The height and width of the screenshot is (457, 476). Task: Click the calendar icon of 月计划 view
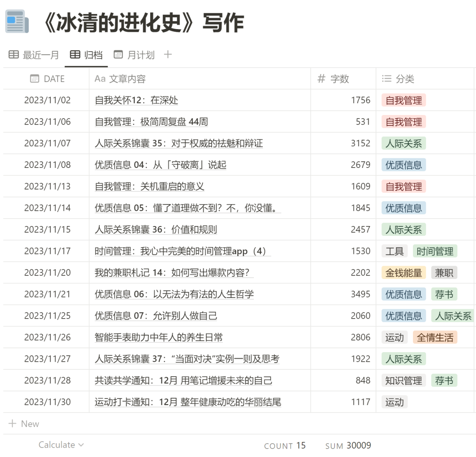(x=118, y=55)
